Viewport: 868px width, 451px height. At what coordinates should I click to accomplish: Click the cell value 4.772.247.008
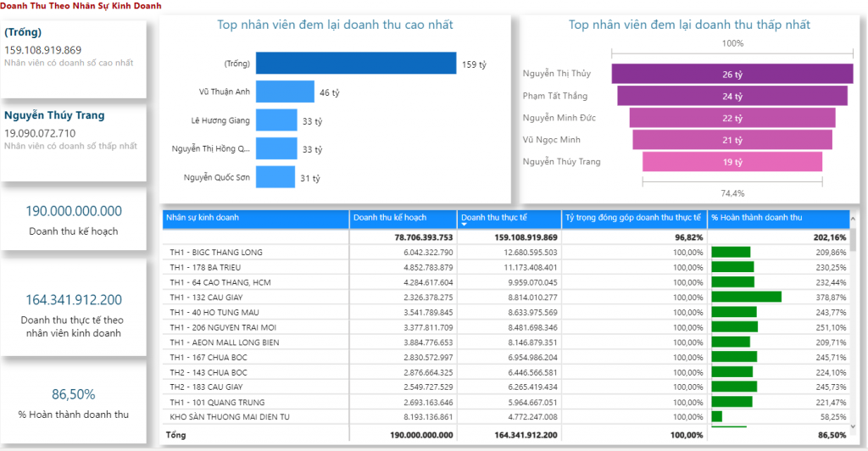pos(532,417)
